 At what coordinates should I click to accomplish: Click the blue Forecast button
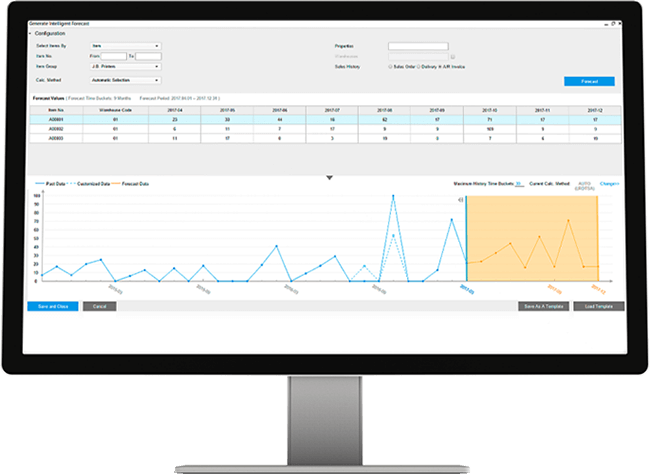point(589,81)
